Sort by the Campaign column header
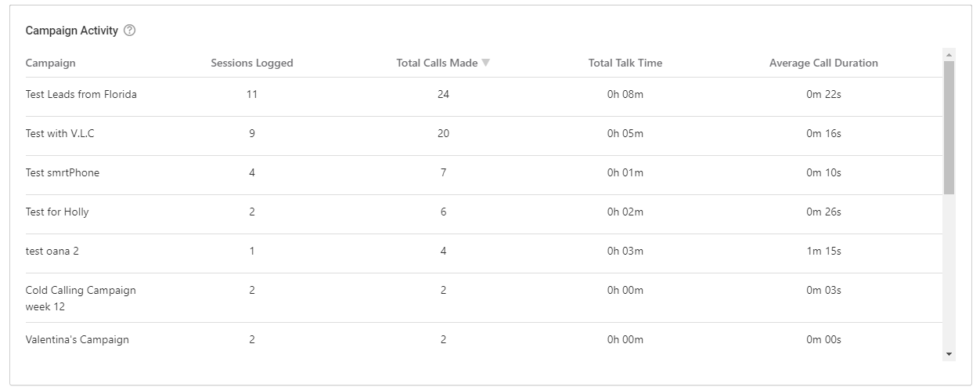This screenshot has width=980, height=391. pos(51,63)
